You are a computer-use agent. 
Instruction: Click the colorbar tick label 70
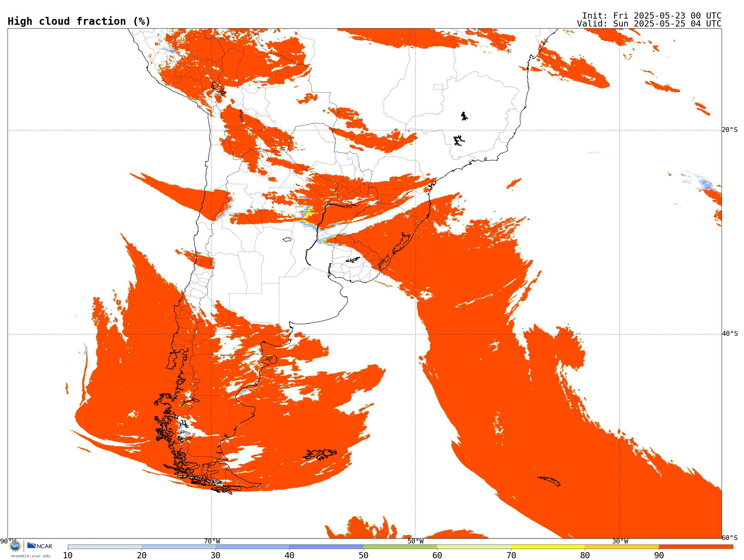coord(511,555)
